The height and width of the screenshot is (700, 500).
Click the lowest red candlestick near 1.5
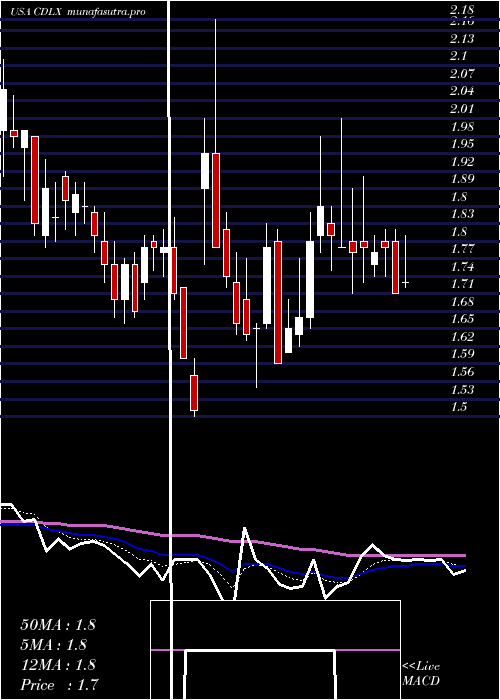[194, 392]
